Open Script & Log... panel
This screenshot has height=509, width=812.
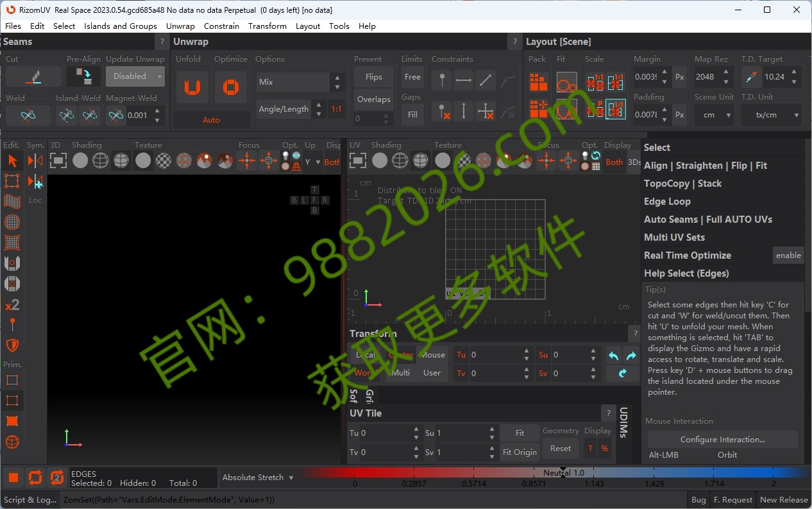click(x=30, y=500)
